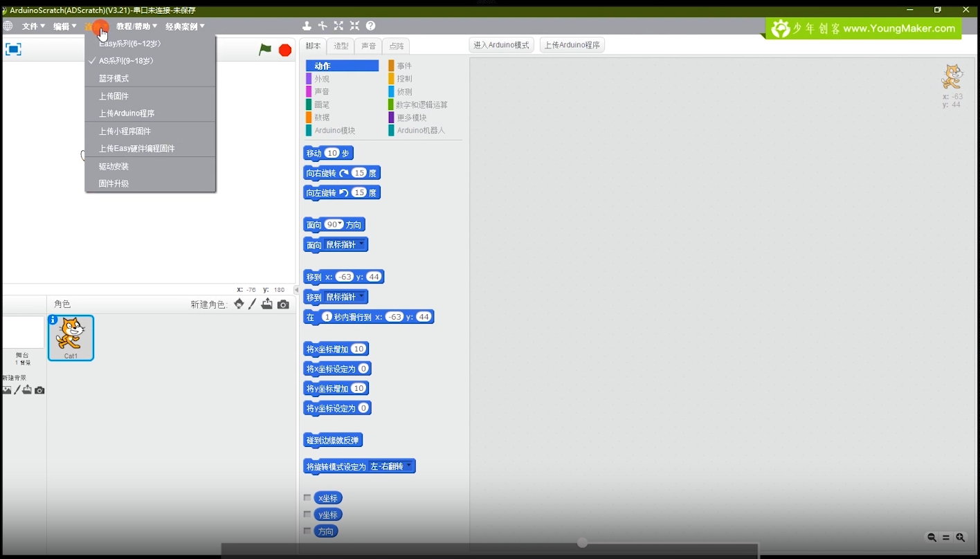Click the 上传Arduino程序 button at top
Viewport: 980px width, 559px height.
pyautogui.click(x=572, y=45)
